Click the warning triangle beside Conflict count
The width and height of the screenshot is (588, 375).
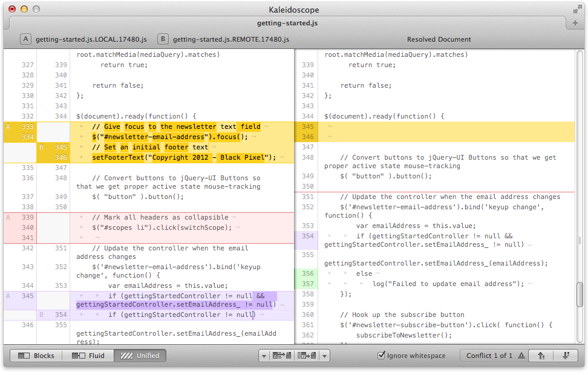click(x=521, y=356)
